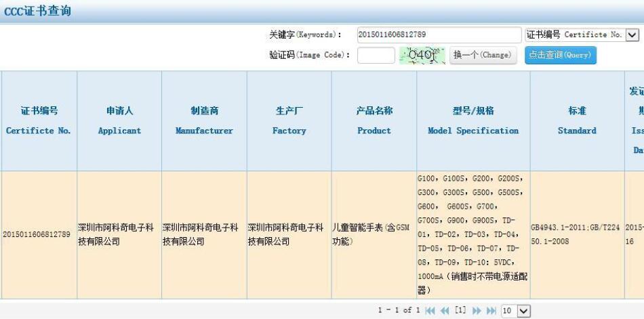The height and width of the screenshot is (319, 644).
Task: Click the 点击查询 (Query) button
Action: (x=560, y=55)
